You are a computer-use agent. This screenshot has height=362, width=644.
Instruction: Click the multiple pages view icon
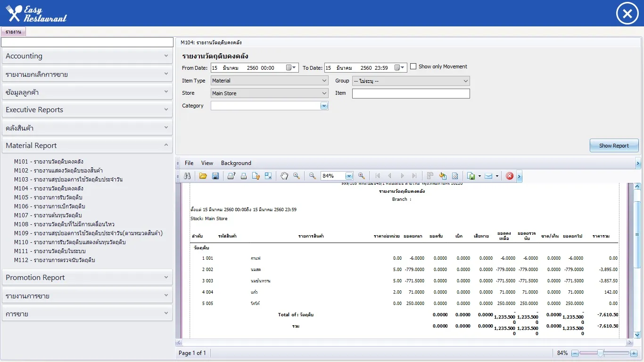click(x=430, y=176)
